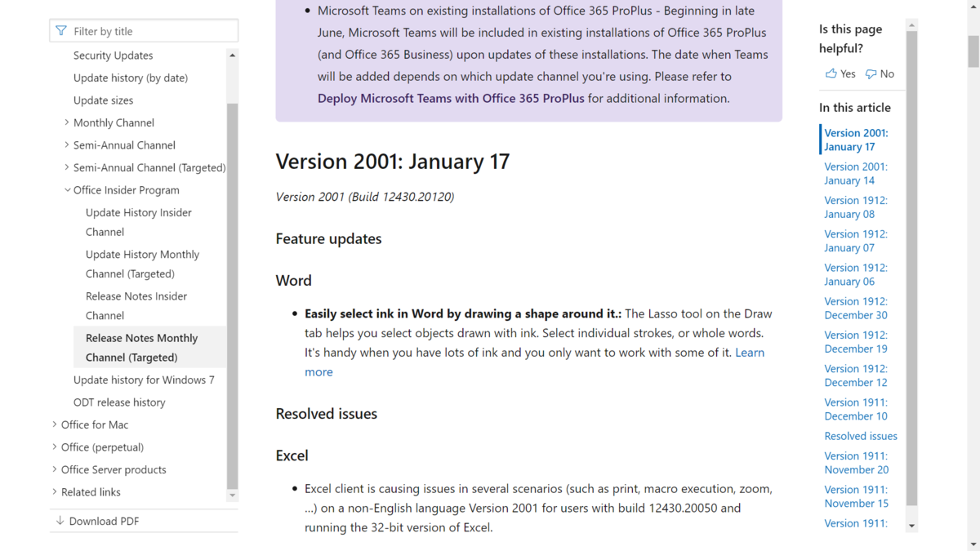Click the Resolved issues section heading

(327, 414)
